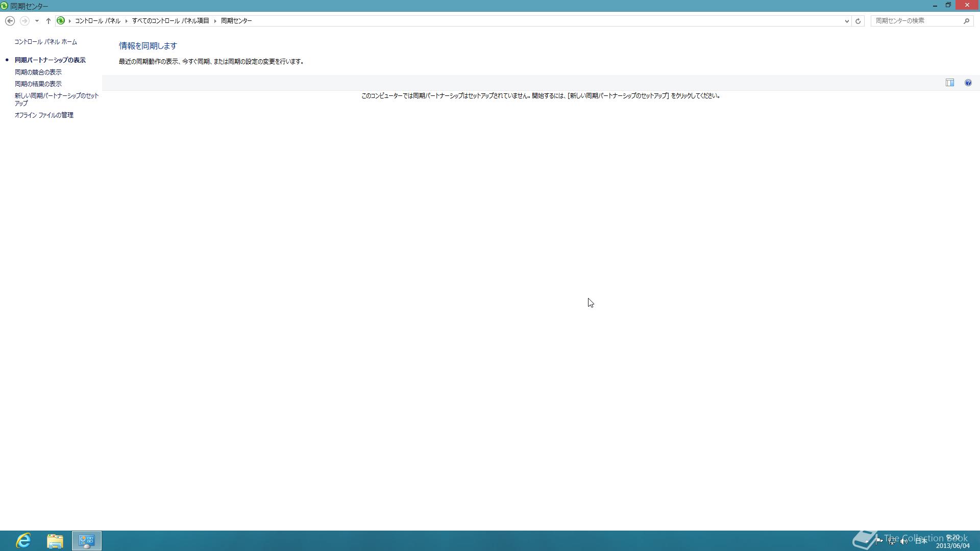Click the search magnifier icon
Image resolution: width=980 pixels, height=551 pixels.
[x=966, y=21]
